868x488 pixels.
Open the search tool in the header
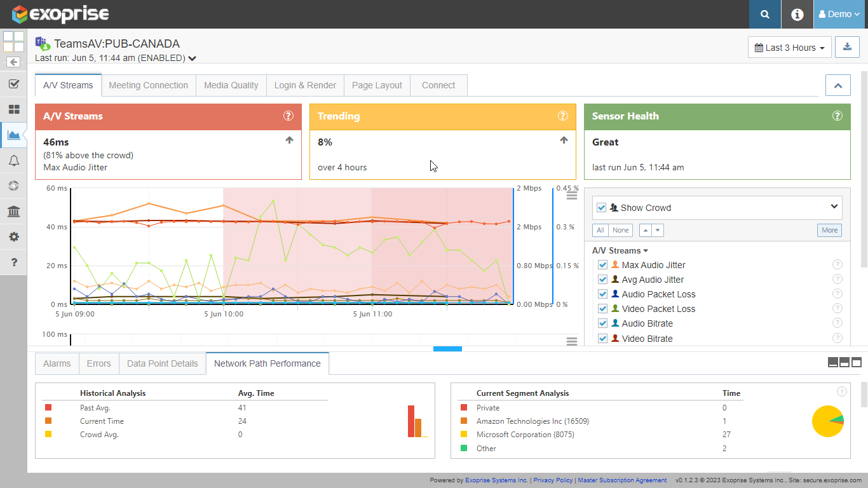tap(765, 14)
